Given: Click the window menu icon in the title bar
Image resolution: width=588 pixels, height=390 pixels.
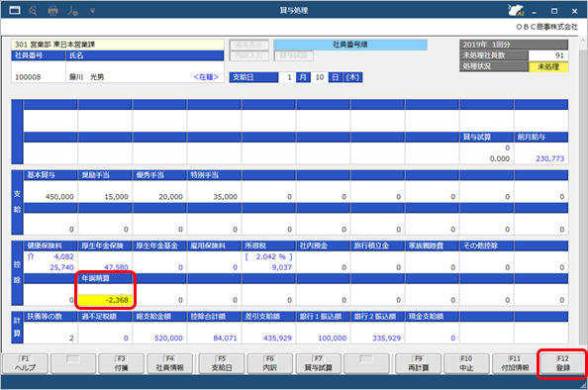Looking at the screenshot, I should pos(15,10).
